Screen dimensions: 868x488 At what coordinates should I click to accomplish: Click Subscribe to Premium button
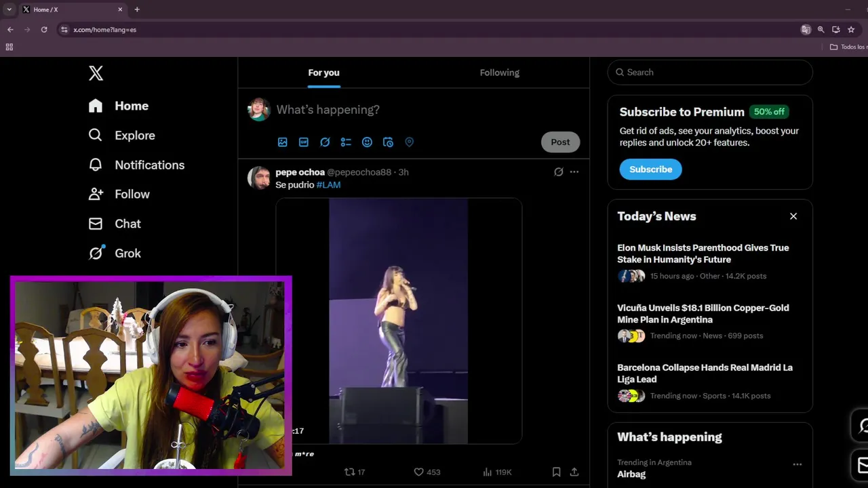pyautogui.click(x=650, y=169)
